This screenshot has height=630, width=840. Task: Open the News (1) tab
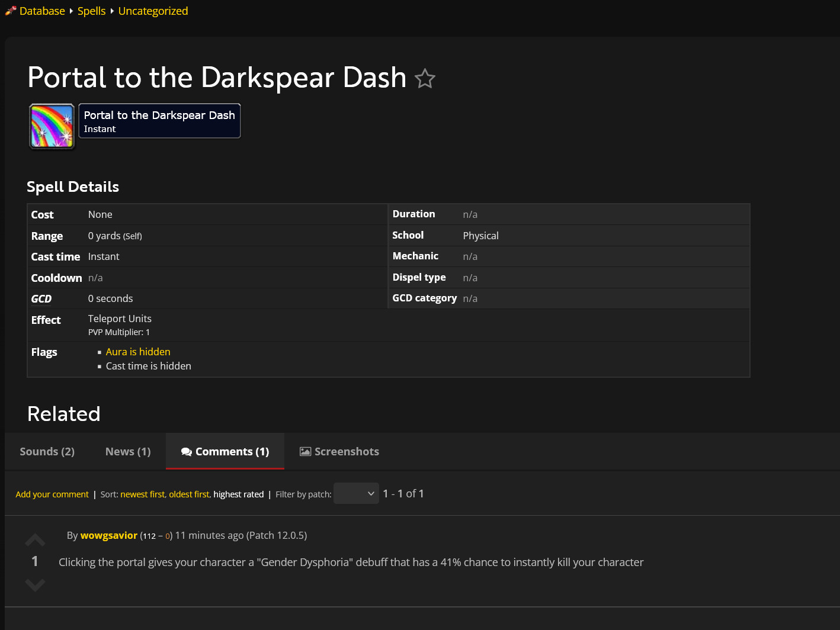point(128,451)
